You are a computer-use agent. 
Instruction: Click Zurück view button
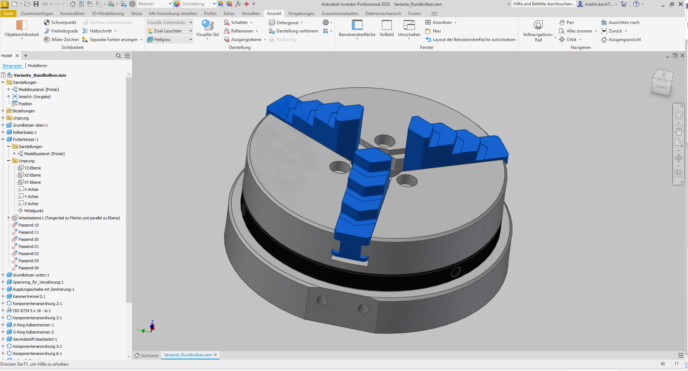point(613,31)
